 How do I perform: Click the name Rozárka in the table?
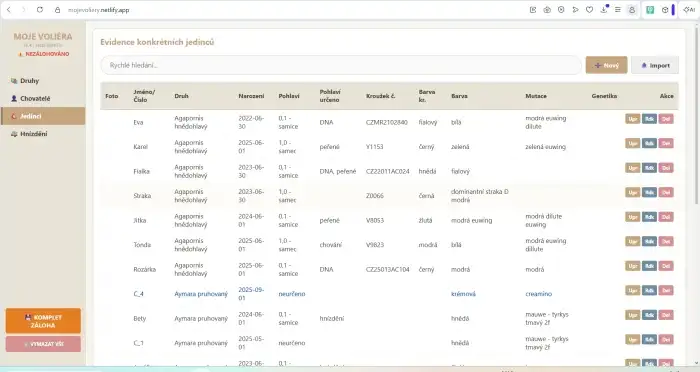point(145,269)
